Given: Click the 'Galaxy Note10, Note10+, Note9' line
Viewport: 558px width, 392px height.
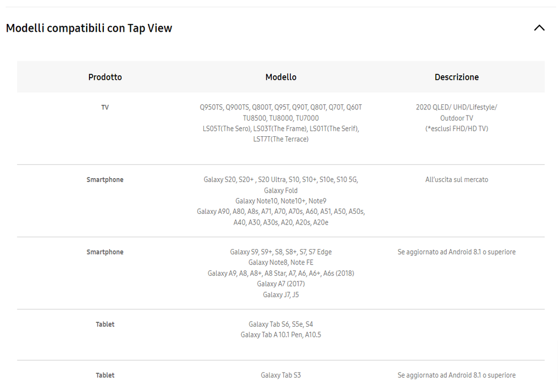Looking at the screenshot, I should [x=281, y=201].
